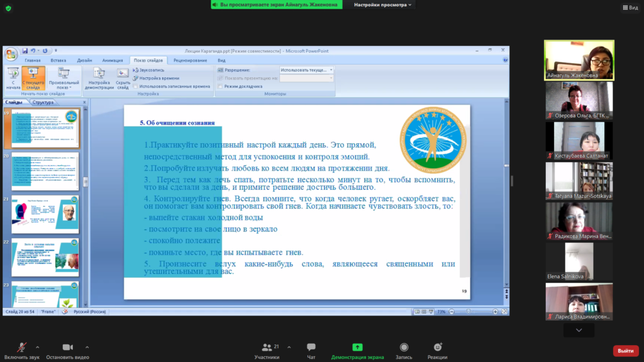The height and width of the screenshot is (362, 644).
Task: Stop video (Остановить видео)
Action: point(67,351)
